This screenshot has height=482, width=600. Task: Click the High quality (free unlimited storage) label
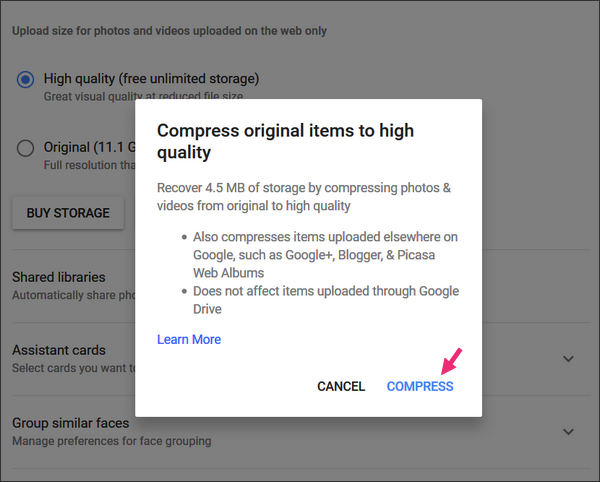pyautogui.click(x=152, y=79)
